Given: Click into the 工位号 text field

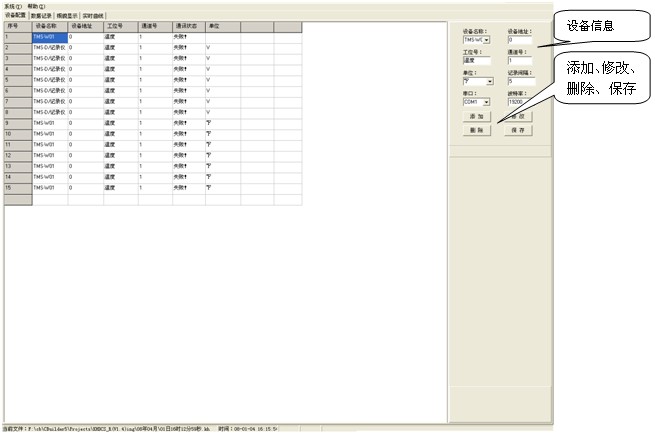Looking at the screenshot, I should click(x=476, y=61).
